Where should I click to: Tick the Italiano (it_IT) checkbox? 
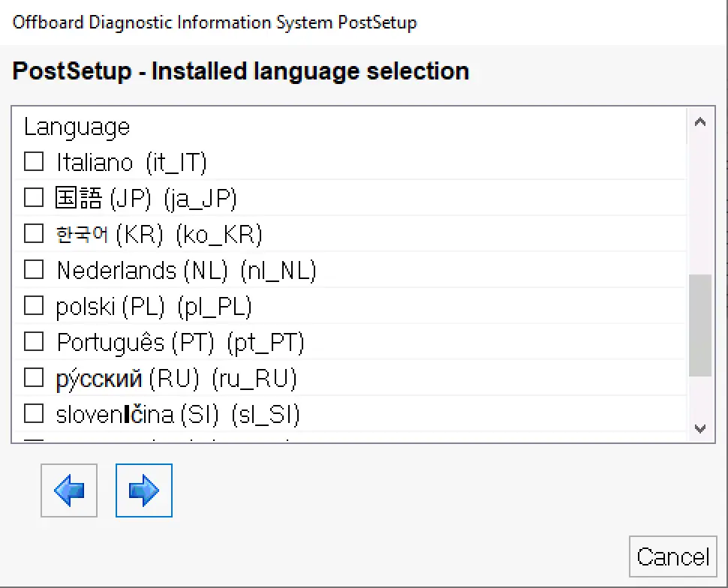[34, 162]
